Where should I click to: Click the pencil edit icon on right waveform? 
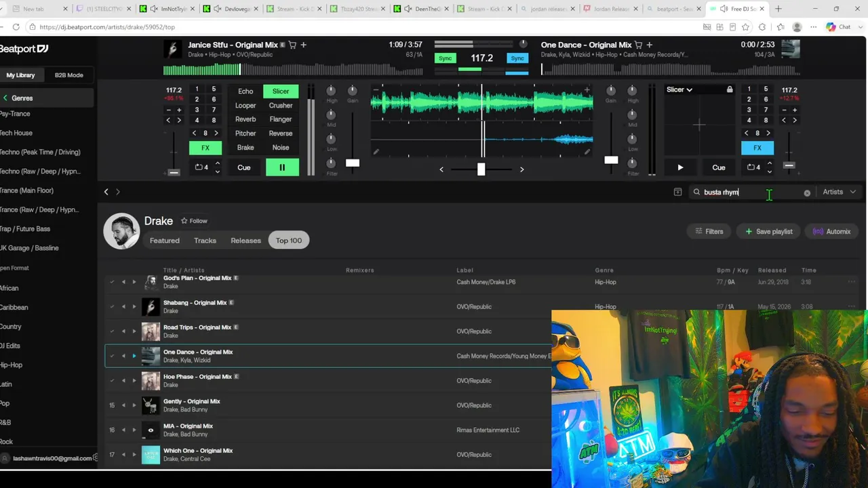(587, 152)
